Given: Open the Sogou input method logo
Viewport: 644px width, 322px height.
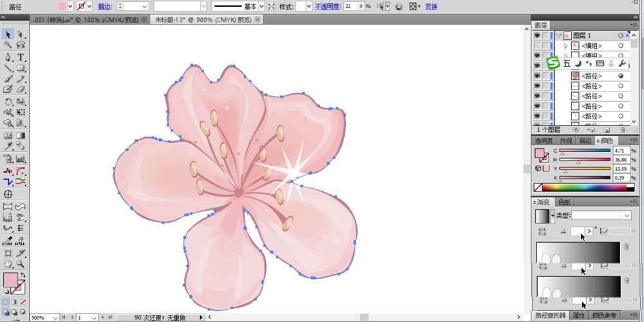Looking at the screenshot, I should [553, 63].
